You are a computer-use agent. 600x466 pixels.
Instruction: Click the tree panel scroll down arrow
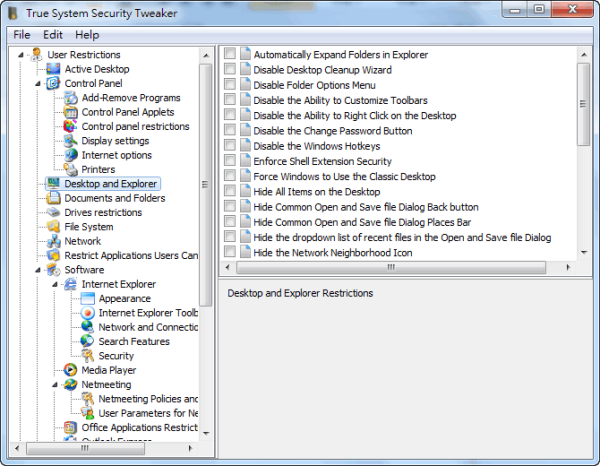206,433
